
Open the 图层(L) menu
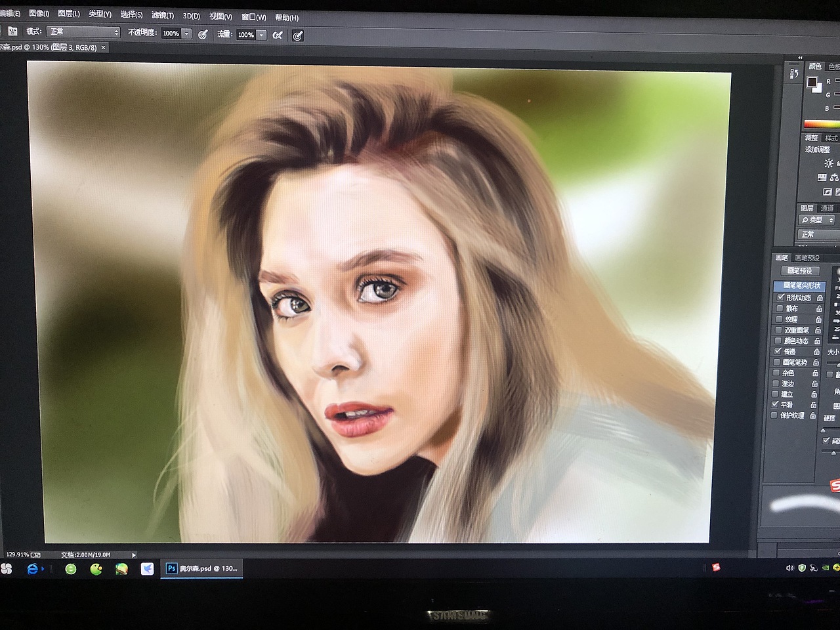pyautogui.click(x=68, y=14)
